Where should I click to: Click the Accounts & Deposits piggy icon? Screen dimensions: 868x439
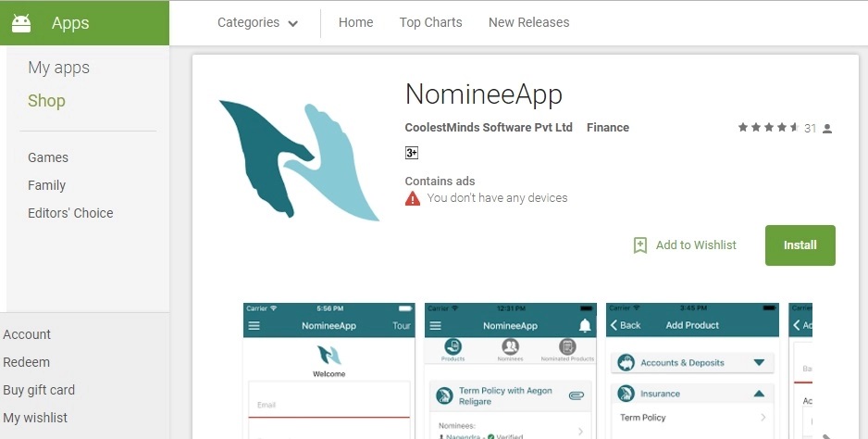pos(626,362)
